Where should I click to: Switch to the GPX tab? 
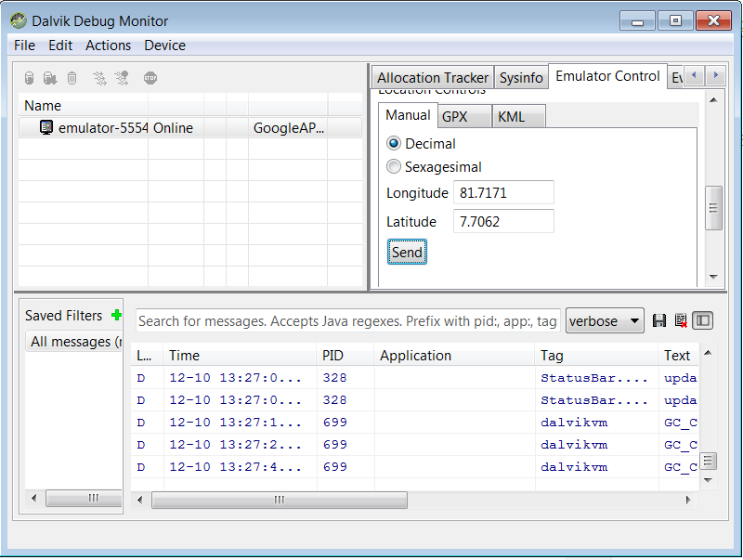[x=463, y=117]
